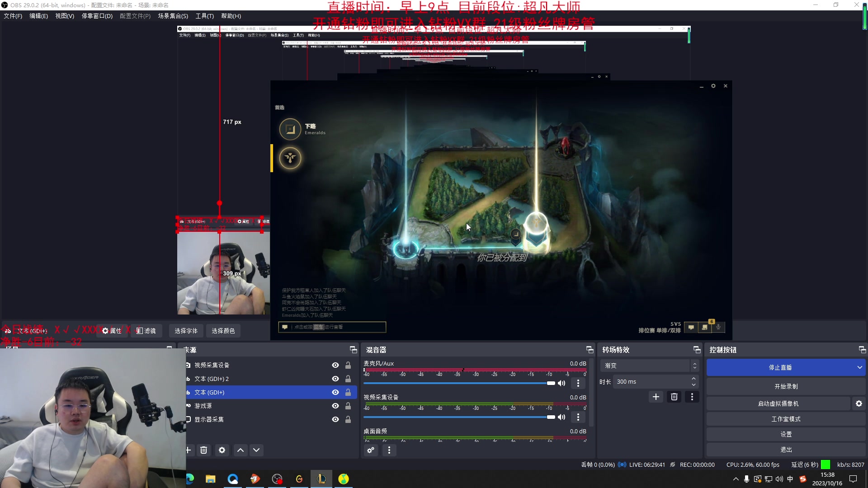Screen dimensions: 868x488
Task: Click 退出 to exit OBS
Action: (786, 450)
